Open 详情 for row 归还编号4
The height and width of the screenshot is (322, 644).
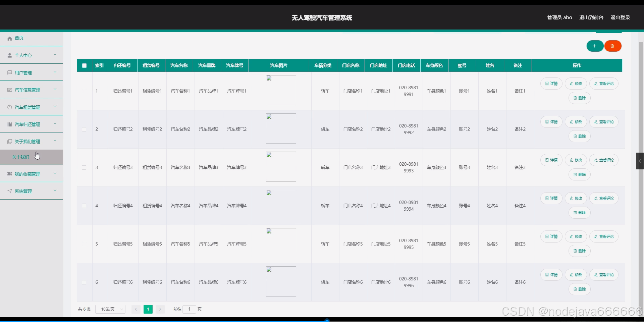point(551,198)
